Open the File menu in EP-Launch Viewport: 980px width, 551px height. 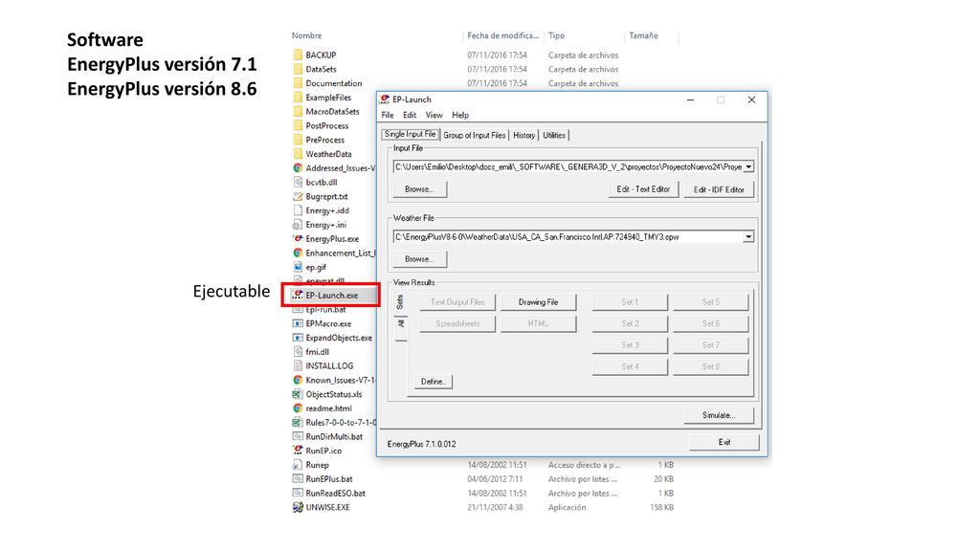coord(388,115)
